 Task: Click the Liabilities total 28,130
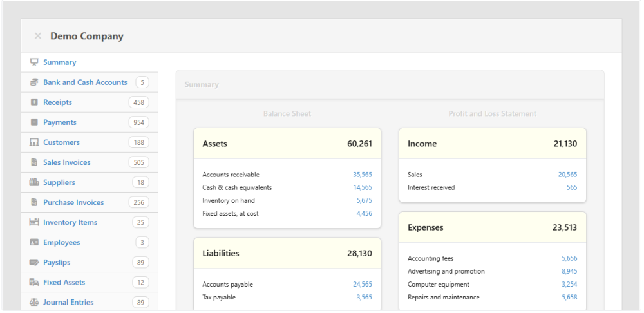(x=360, y=254)
